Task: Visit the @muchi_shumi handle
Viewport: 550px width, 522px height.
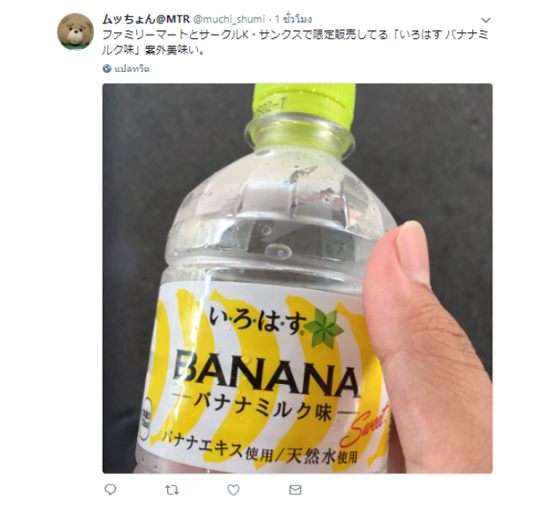Action: point(229,19)
